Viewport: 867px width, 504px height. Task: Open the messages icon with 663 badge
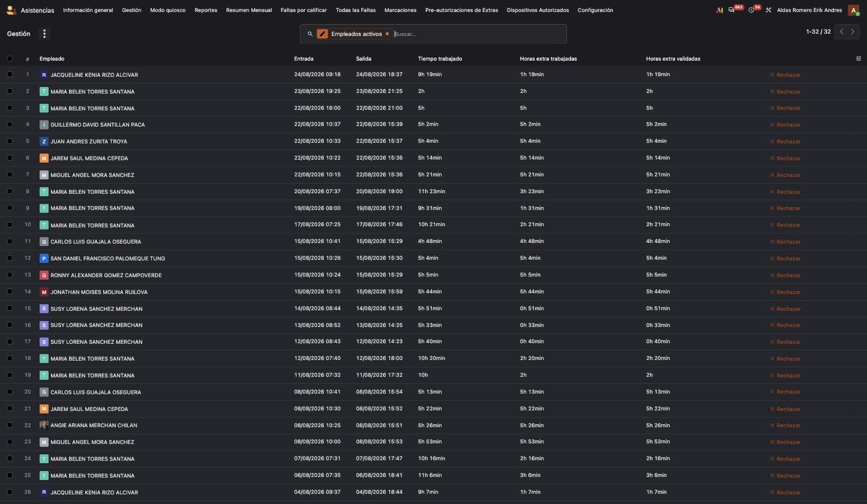pos(731,10)
